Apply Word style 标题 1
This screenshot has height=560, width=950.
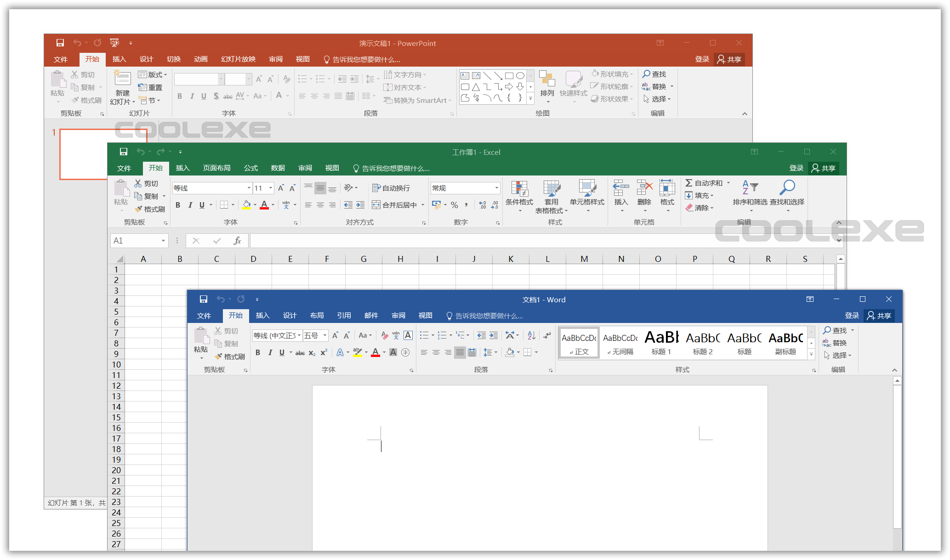coord(661,343)
